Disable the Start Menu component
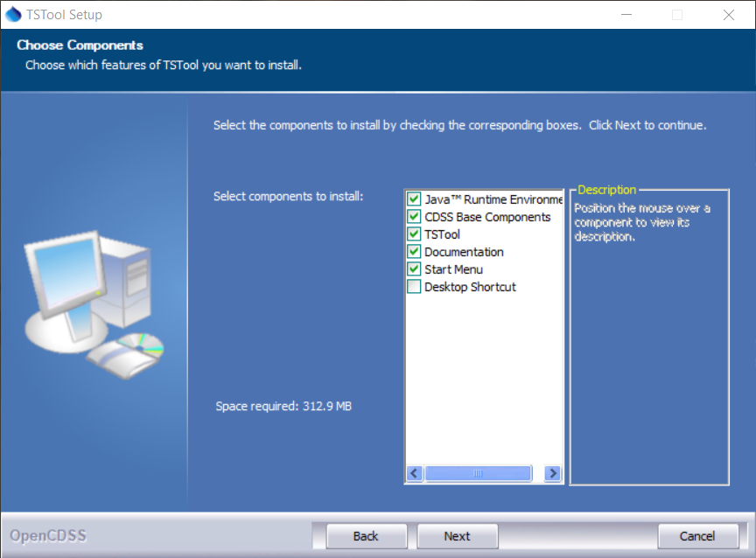 (413, 269)
